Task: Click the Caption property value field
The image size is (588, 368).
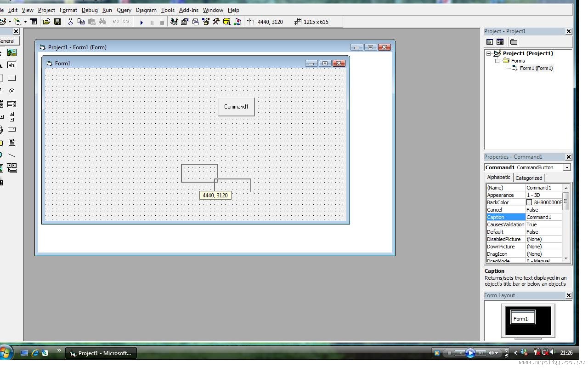Action: tap(544, 217)
